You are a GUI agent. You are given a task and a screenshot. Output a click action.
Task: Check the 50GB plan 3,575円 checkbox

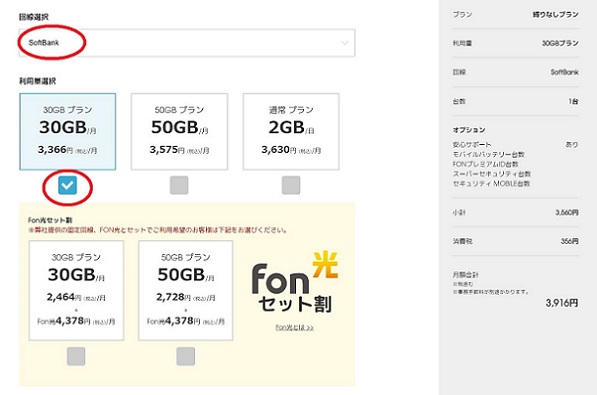click(x=179, y=186)
